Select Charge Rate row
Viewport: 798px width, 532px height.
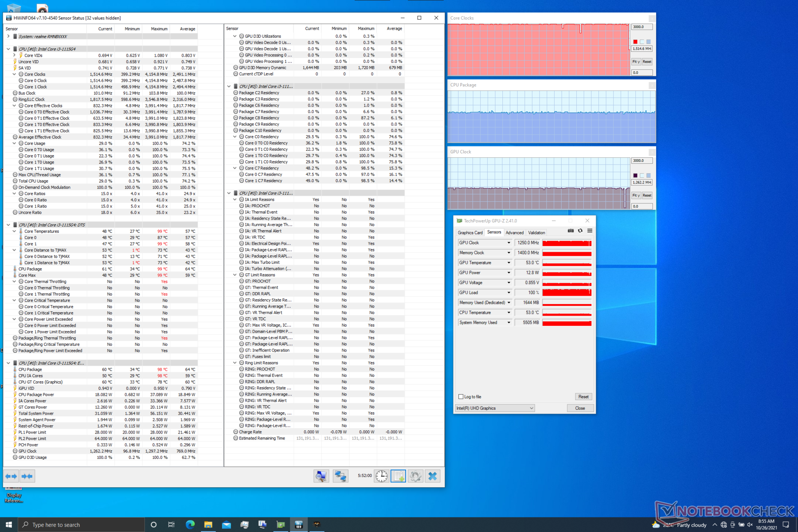point(318,432)
